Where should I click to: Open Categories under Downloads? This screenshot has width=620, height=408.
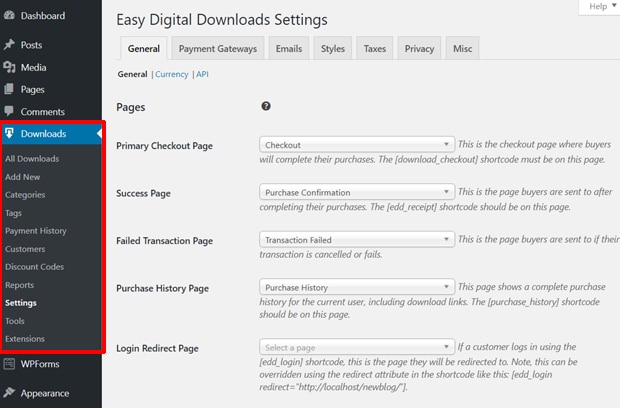25,195
